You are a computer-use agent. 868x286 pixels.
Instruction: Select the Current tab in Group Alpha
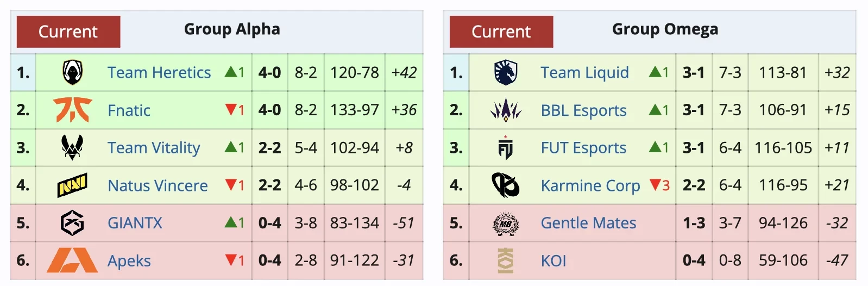click(x=68, y=32)
